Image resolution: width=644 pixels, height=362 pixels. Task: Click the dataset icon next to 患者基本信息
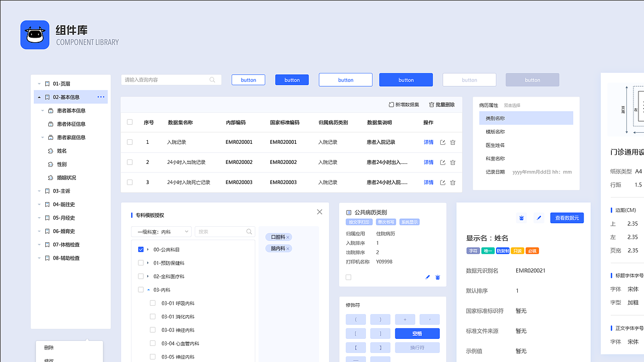point(50,111)
